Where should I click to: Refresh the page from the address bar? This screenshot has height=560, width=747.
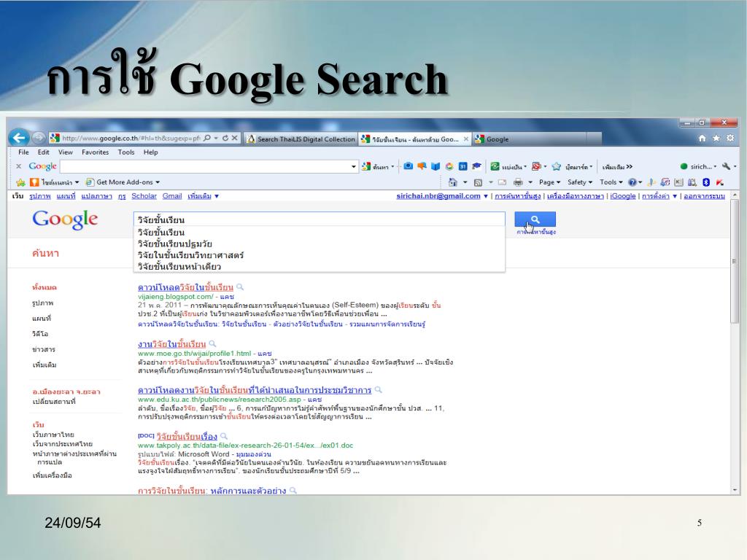[225, 139]
